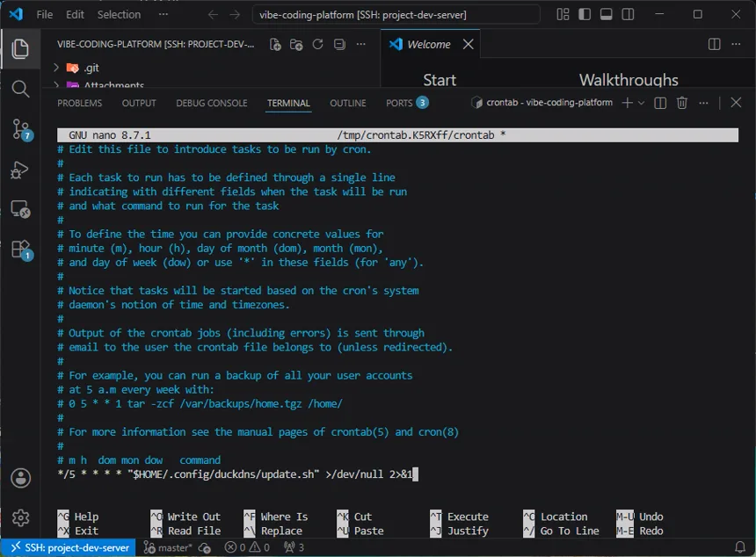
Task: Open the Run and Debug view
Action: 20,170
